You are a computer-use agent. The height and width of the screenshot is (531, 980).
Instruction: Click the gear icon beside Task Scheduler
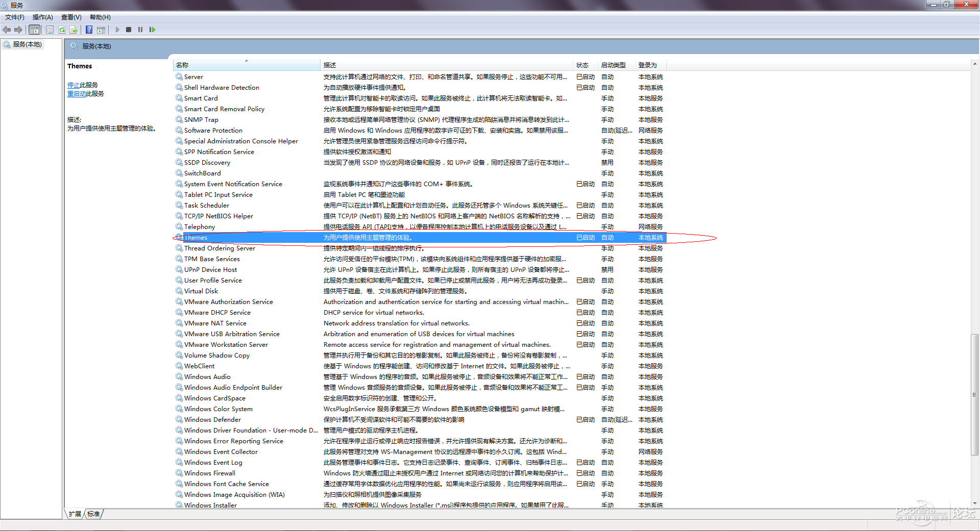[x=179, y=205]
